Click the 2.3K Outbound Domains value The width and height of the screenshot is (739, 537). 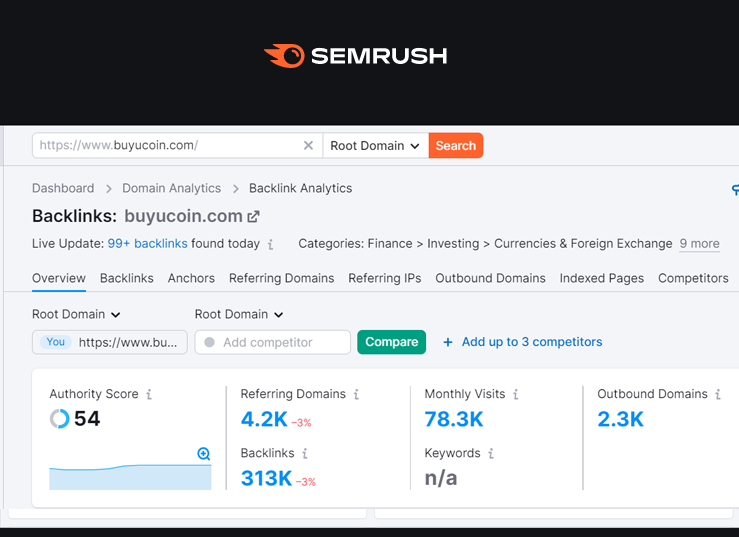click(620, 419)
